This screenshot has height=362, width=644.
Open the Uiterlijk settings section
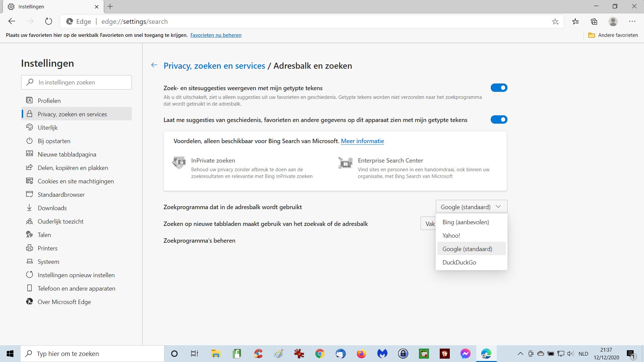[48, 128]
